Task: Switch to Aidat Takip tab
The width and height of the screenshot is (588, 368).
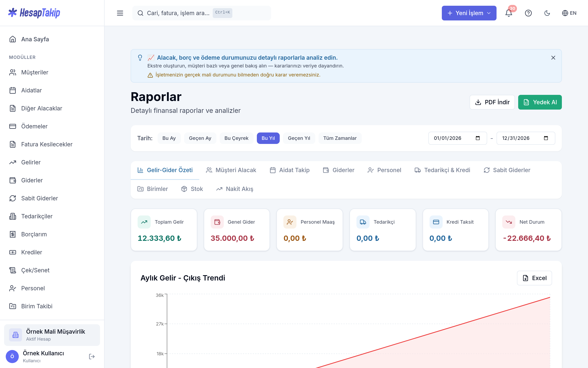Action: coord(290,170)
